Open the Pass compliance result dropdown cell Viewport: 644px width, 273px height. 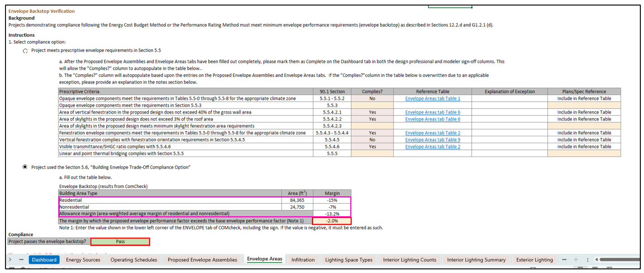pos(120,242)
